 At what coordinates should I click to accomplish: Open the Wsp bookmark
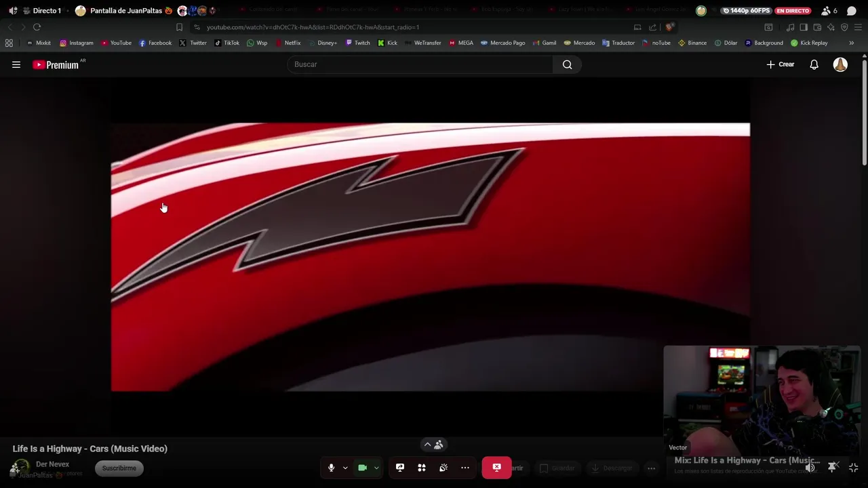click(x=257, y=43)
